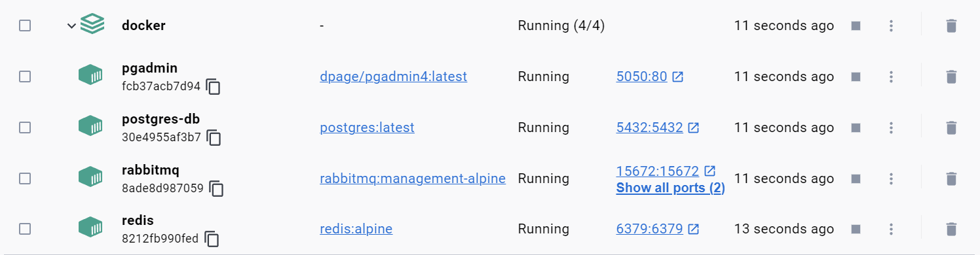The height and width of the screenshot is (255, 980).
Task: Stop the docker compose stack
Action: (x=855, y=26)
